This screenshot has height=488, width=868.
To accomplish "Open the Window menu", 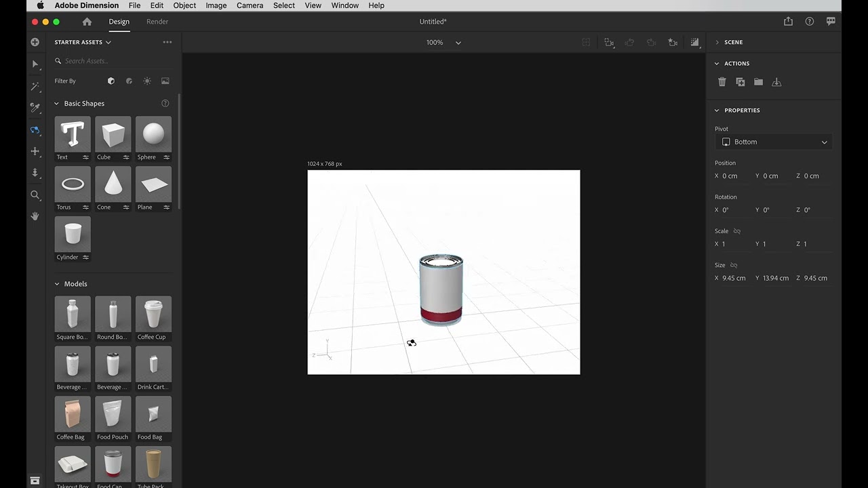I will [x=345, y=5].
